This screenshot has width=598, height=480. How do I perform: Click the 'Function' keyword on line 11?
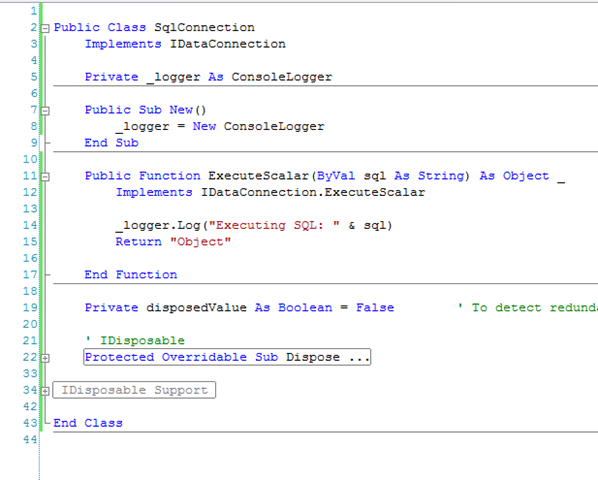(x=169, y=176)
